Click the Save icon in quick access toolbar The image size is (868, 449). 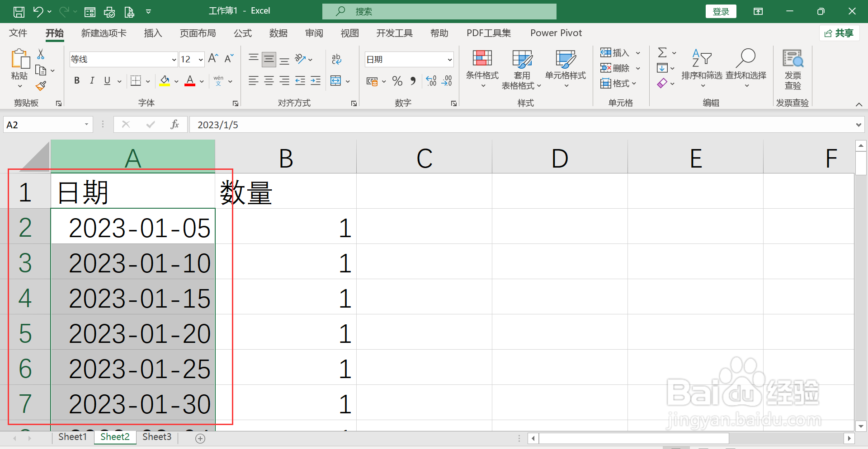pyautogui.click(x=19, y=12)
